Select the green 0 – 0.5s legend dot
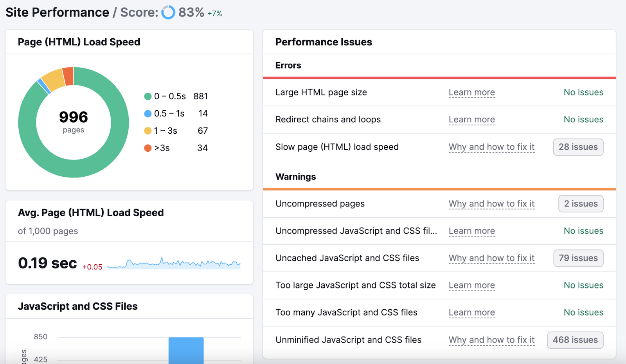Viewport: 626px width, 364px height. [148, 97]
